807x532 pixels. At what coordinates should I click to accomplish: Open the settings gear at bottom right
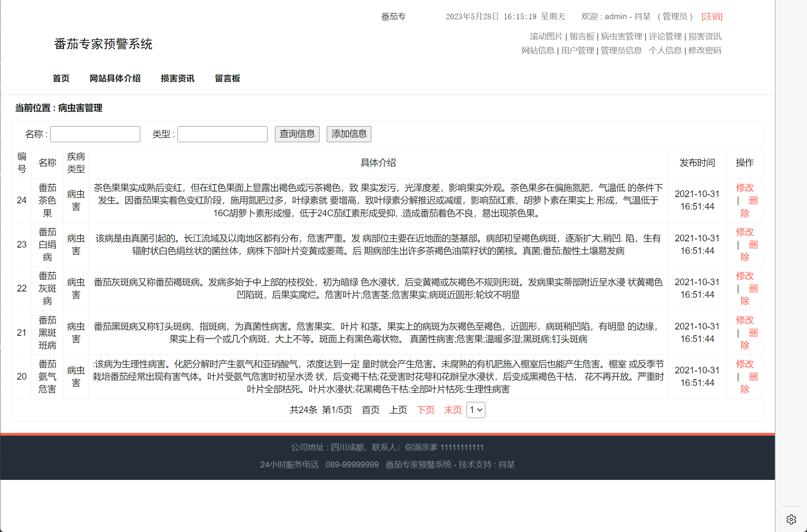(x=792, y=519)
